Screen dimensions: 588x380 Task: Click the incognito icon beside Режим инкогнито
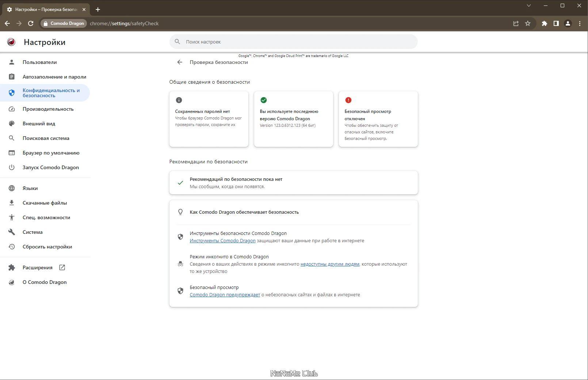coord(180,264)
